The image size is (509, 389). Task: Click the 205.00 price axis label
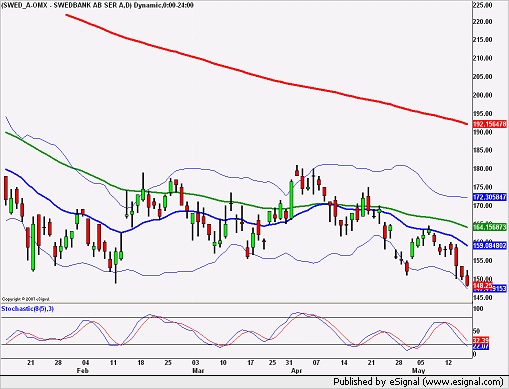(483, 77)
